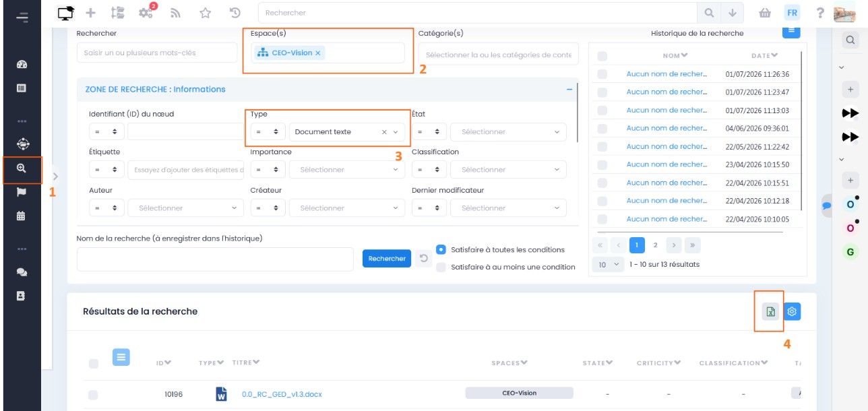Open the basket icon in top bar
This screenshot has width=868, height=411.
click(x=765, y=13)
